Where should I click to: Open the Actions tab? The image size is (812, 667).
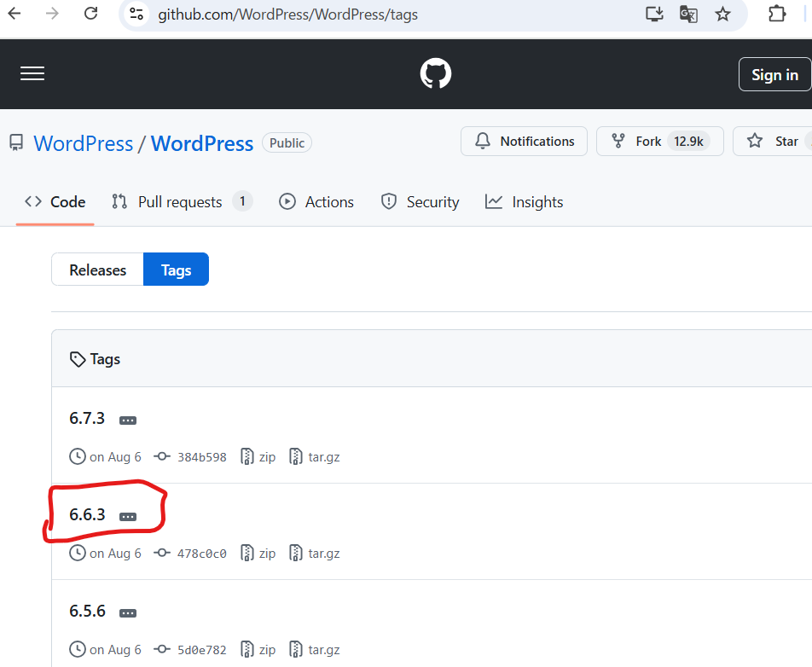pyautogui.click(x=316, y=202)
